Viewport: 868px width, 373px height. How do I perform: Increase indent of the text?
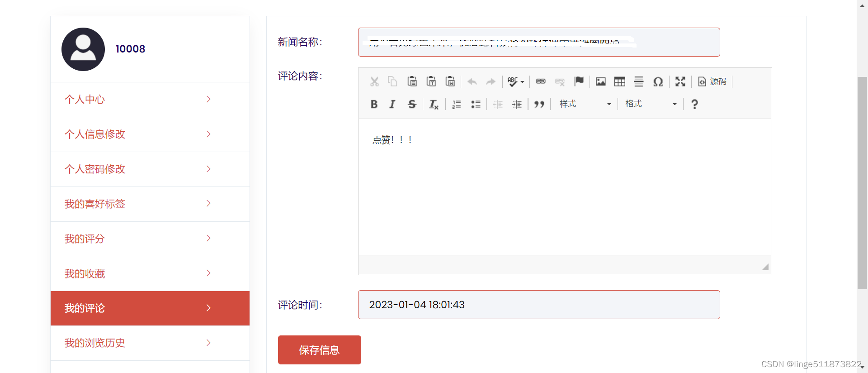tap(517, 104)
